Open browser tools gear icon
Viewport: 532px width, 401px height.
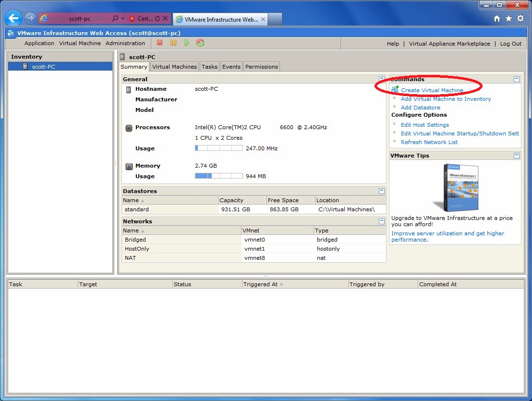pyautogui.click(x=520, y=19)
